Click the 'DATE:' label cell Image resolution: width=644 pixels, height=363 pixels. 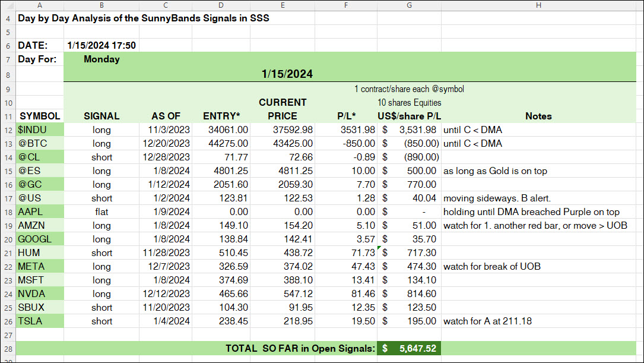tap(39, 45)
